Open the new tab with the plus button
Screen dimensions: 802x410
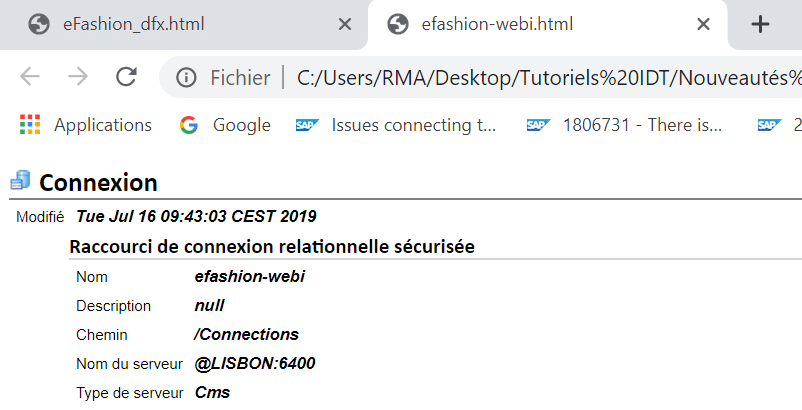pos(760,24)
